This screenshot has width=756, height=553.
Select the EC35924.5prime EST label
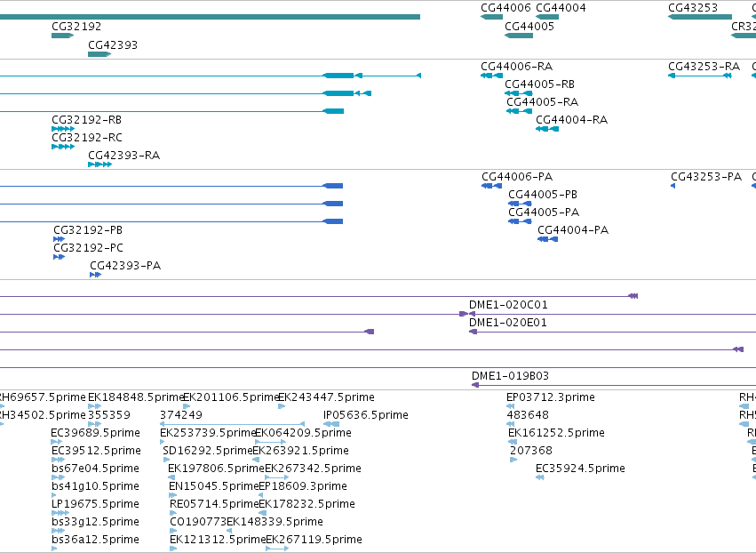[x=580, y=468]
